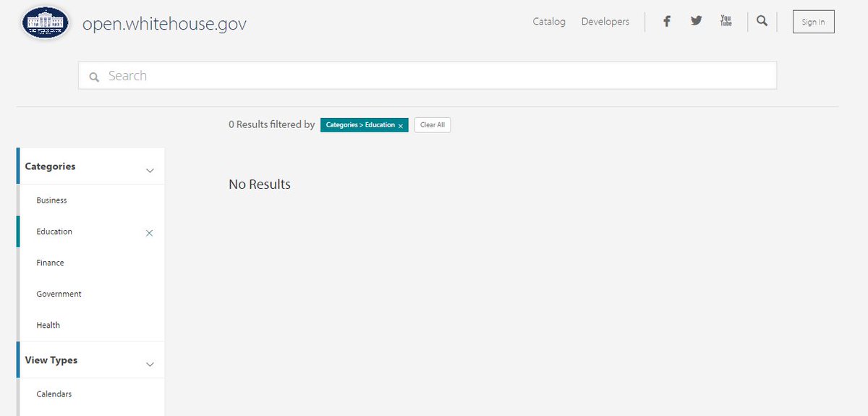This screenshot has height=416, width=868.
Task: Filter by the Finance category
Action: tap(50, 263)
